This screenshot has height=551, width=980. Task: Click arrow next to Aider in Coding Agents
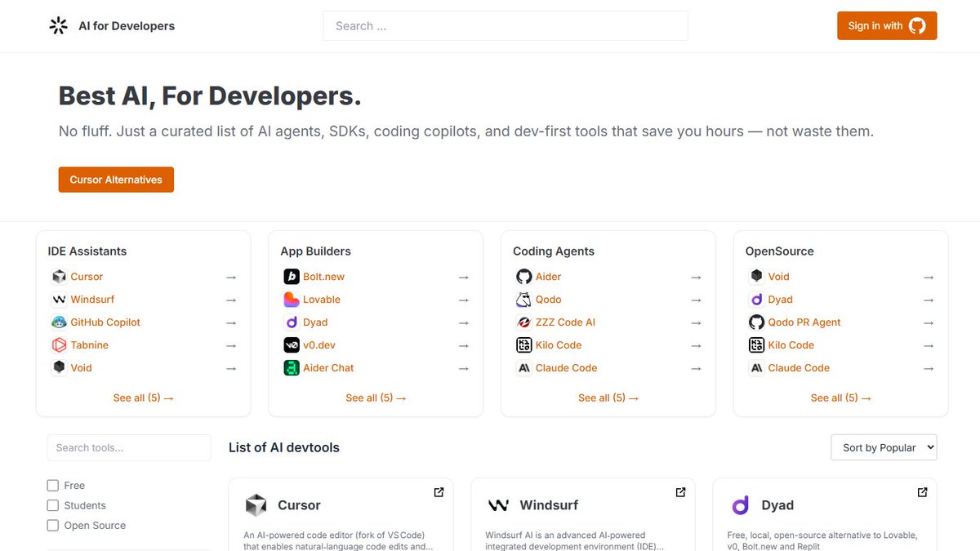pyautogui.click(x=697, y=278)
